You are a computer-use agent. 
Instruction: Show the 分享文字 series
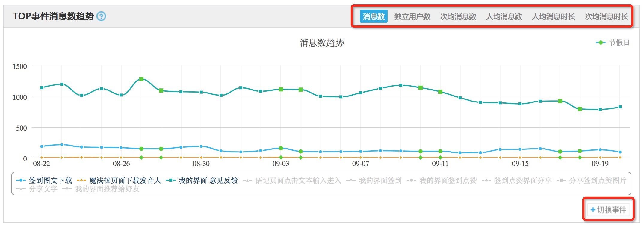click(x=43, y=189)
